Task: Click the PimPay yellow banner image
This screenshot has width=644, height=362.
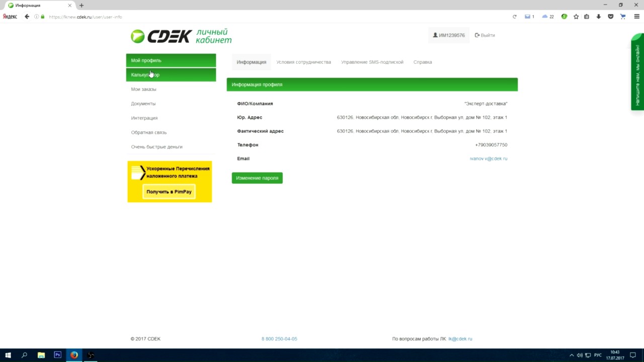Action: 170,182
